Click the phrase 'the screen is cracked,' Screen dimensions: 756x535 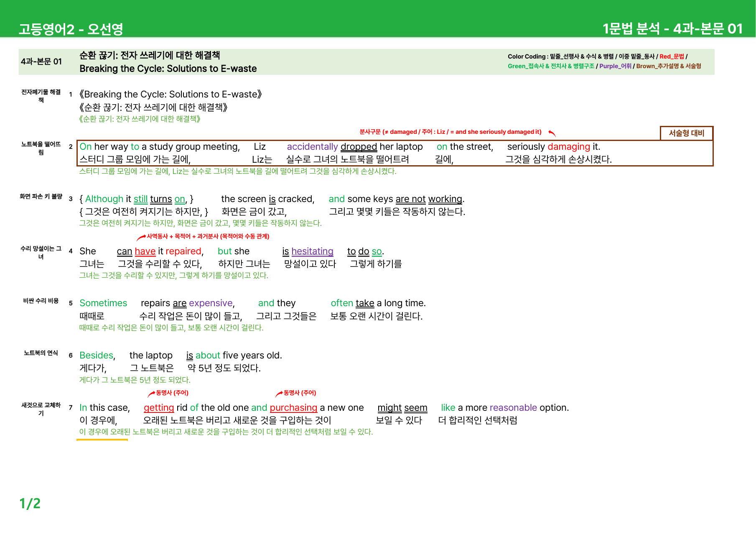268,199
